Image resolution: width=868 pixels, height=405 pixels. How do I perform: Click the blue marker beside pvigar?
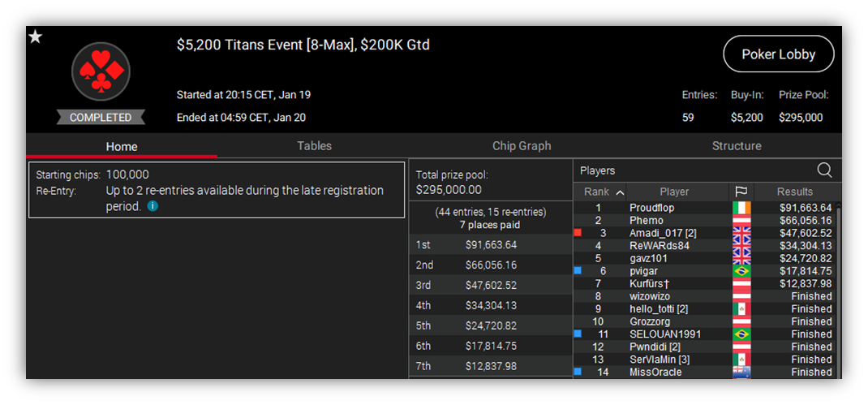tap(578, 271)
